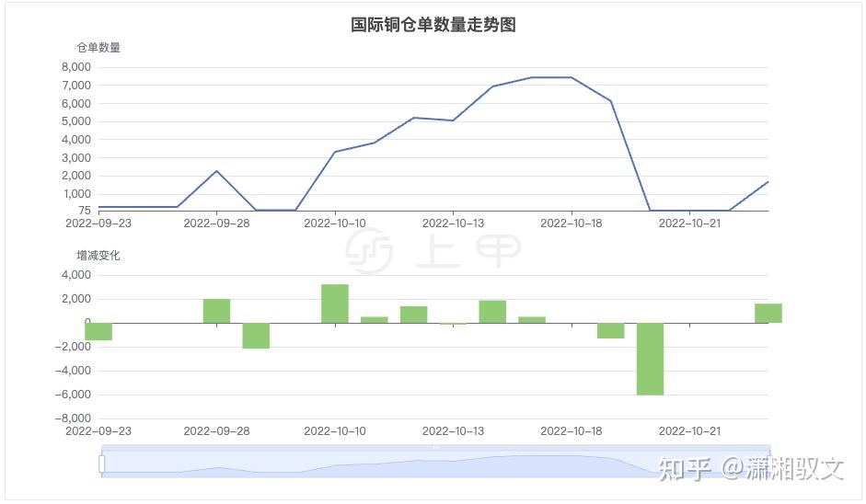
Task: Click the leftmost negative bar at 2022-09-23
Action: tap(98, 332)
